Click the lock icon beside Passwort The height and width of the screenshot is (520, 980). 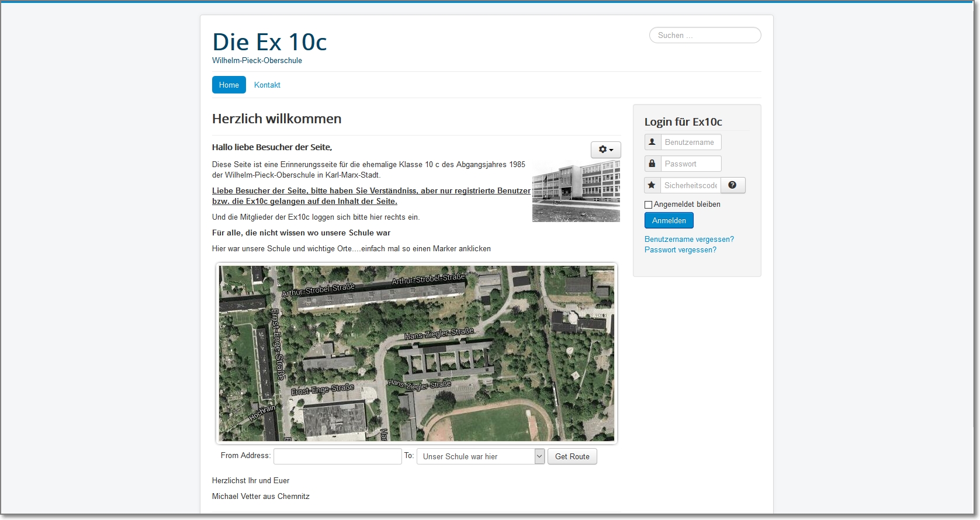coord(652,164)
